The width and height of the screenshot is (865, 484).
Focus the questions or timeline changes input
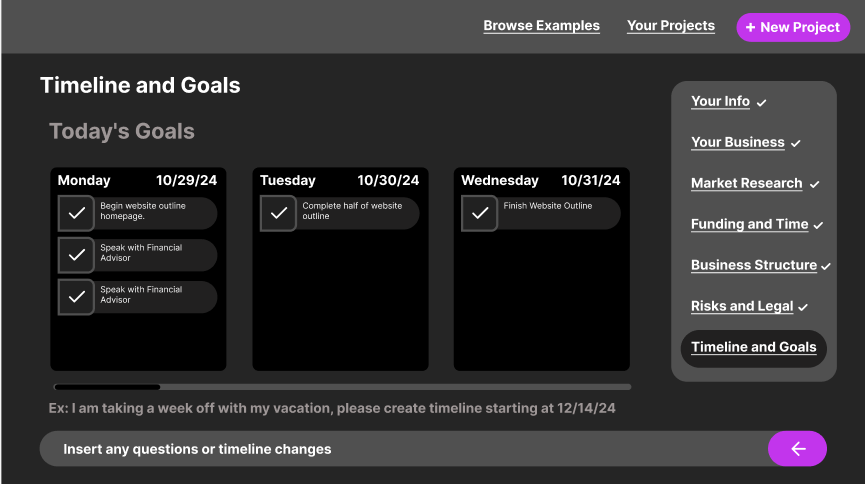[400, 449]
